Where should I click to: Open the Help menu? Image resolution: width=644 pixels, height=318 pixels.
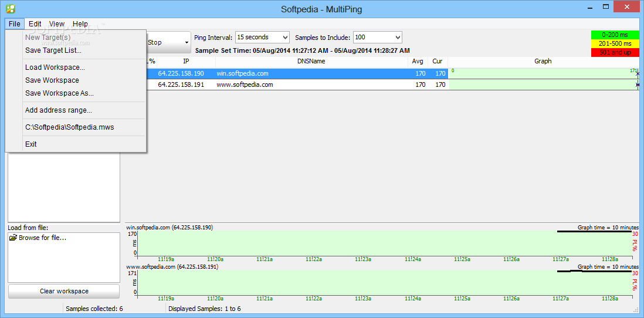point(80,24)
